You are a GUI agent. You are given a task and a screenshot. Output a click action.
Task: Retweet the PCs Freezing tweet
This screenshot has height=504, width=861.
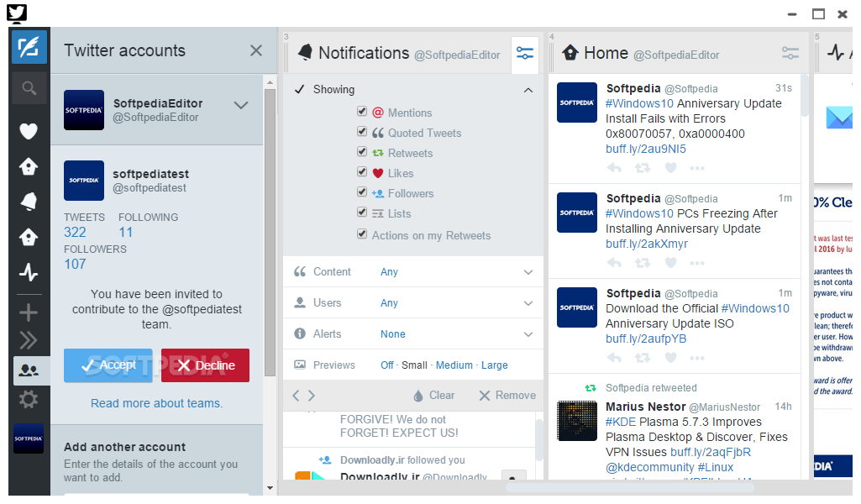(643, 263)
